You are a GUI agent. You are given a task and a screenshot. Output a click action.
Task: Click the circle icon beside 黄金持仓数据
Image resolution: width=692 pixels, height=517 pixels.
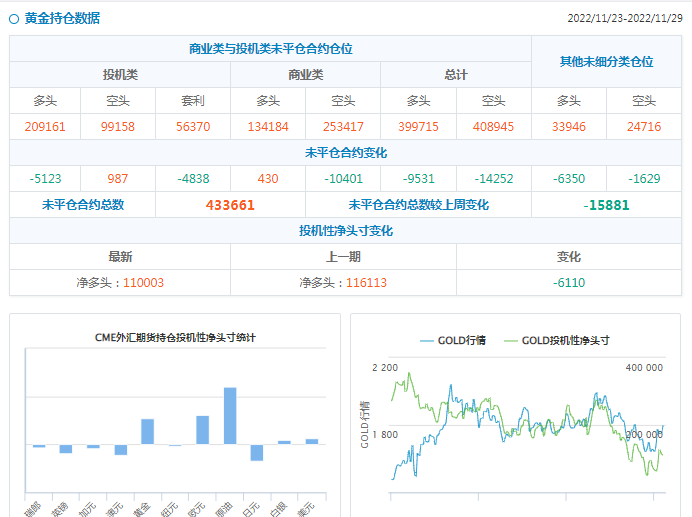coord(14,18)
